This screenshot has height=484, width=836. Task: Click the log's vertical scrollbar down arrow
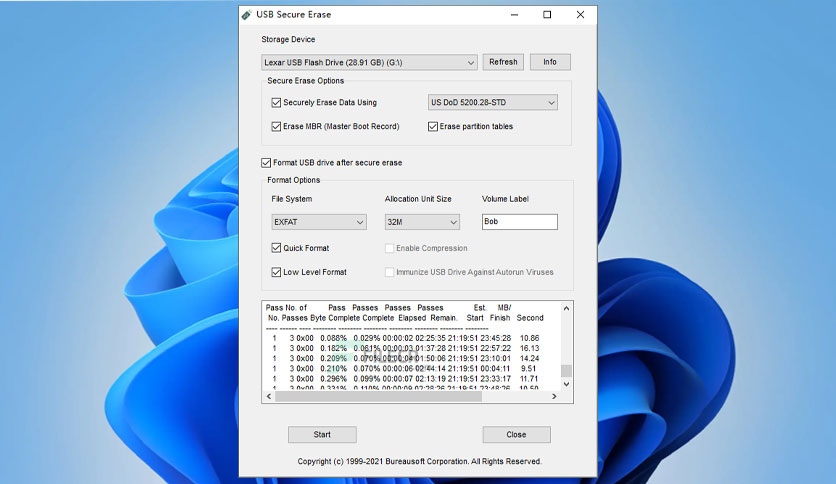[567, 385]
